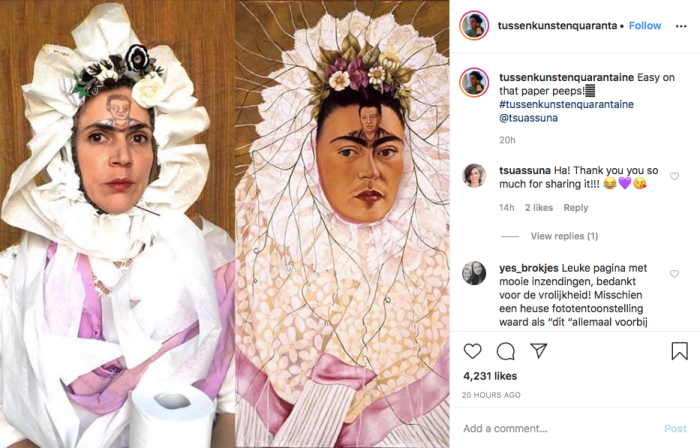View who gave 4,231 likes
The image size is (700, 448).
pos(490,377)
